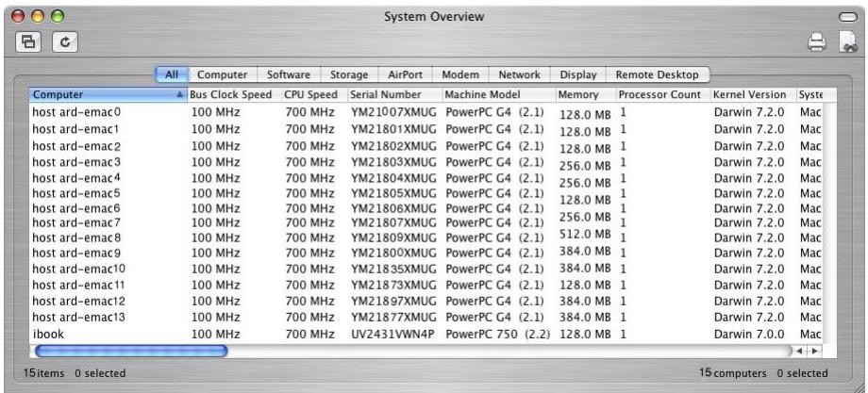Image resolution: width=868 pixels, height=393 pixels.
Task: Open the Software tab
Action: coord(289,74)
